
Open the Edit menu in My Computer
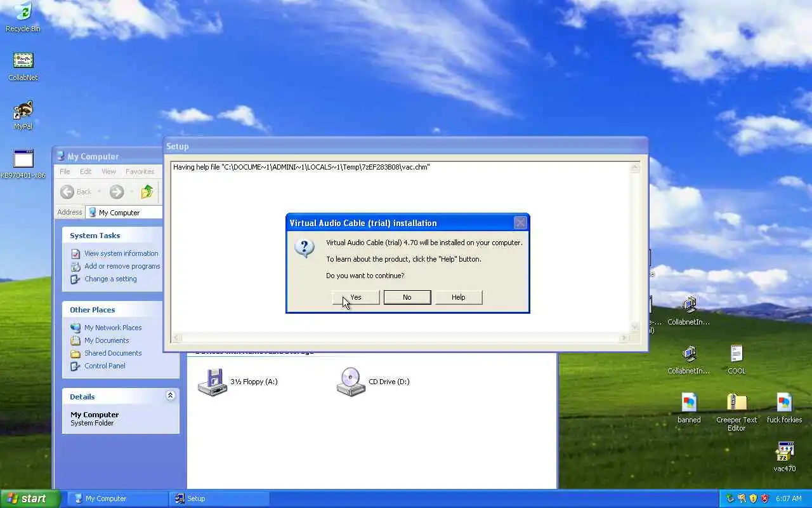click(x=86, y=171)
